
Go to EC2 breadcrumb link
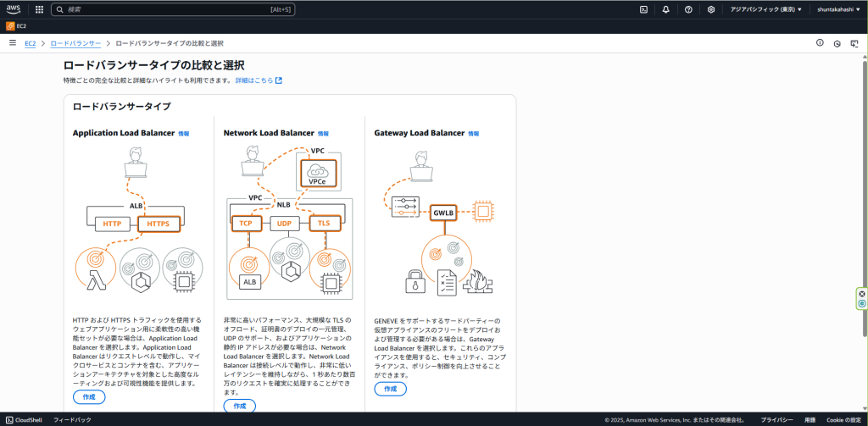(30, 43)
